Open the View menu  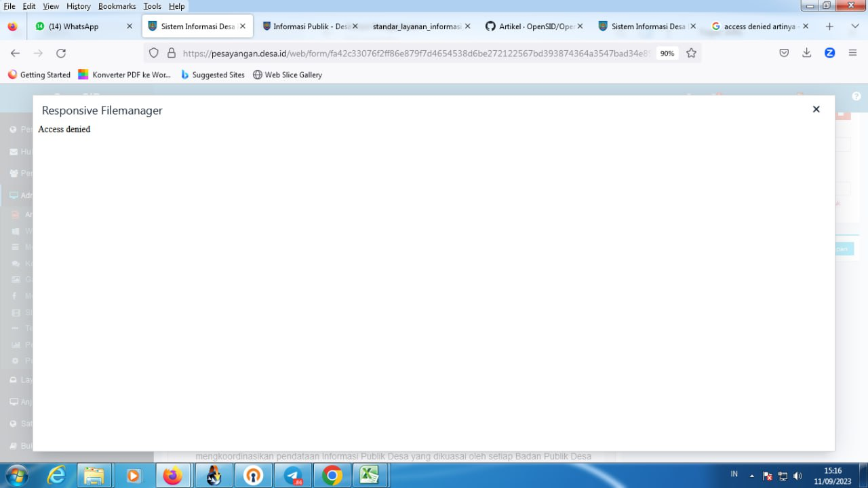click(x=51, y=6)
